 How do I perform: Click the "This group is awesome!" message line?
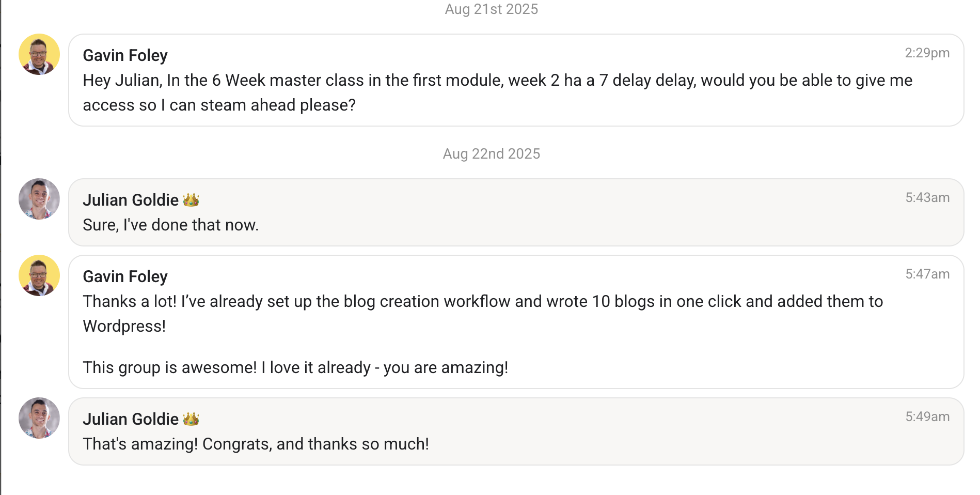pyautogui.click(x=295, y=367)
